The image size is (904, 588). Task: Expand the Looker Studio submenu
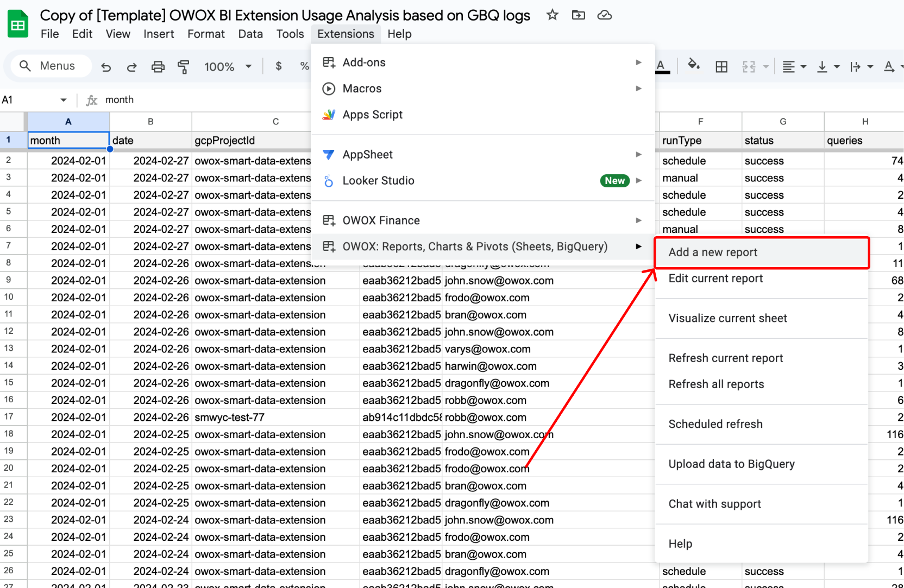(483, 181)
